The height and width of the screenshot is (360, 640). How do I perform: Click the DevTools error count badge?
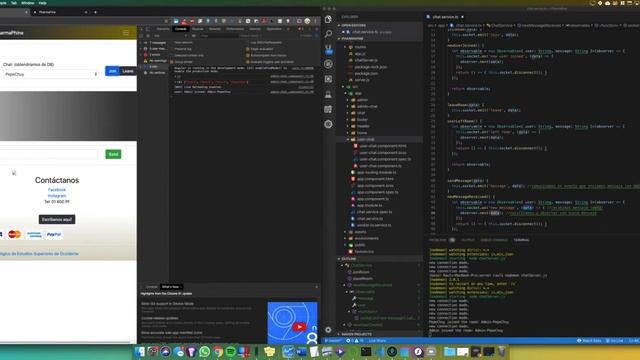click(300, 29)
